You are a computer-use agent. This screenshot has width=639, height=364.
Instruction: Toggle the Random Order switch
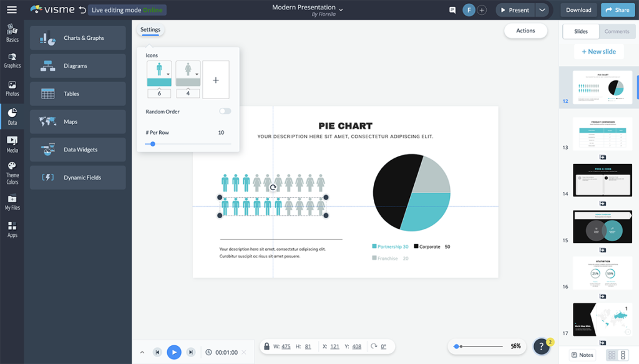coord(227,112)
